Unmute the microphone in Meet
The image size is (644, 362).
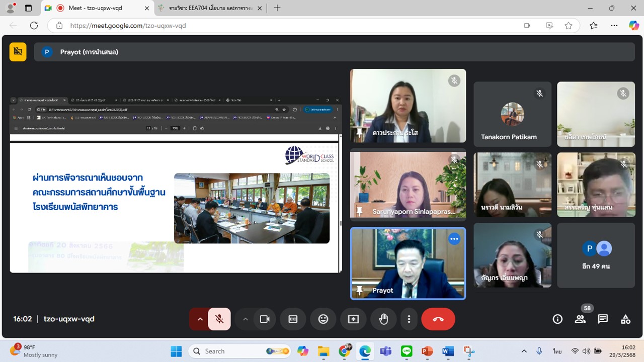point(219,319)
